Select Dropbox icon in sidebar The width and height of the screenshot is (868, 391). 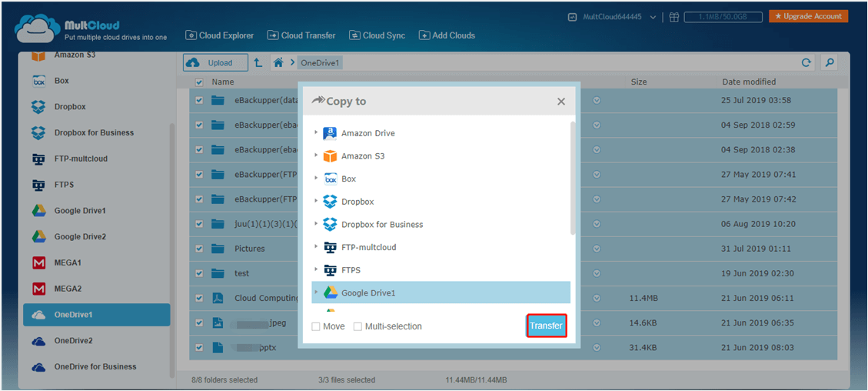click(x=38, y=107)
